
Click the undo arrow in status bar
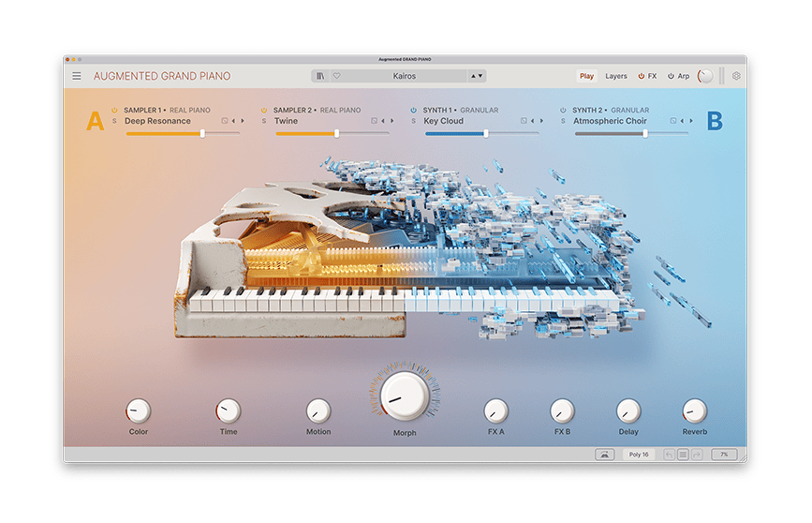pyautogui.click(x=669, y=455)
